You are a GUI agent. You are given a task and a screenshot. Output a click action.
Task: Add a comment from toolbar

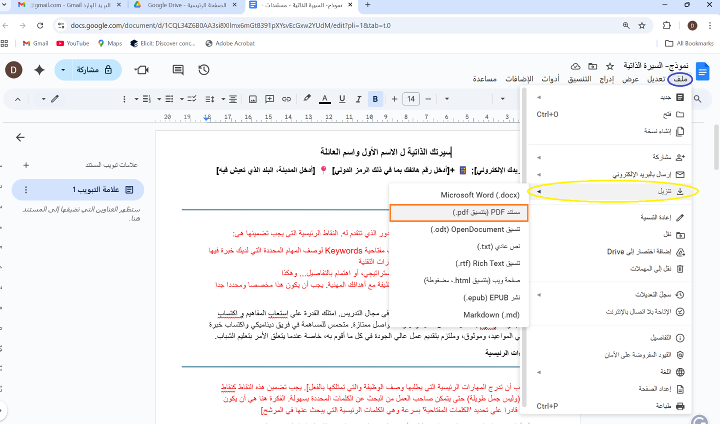[270, 99]
